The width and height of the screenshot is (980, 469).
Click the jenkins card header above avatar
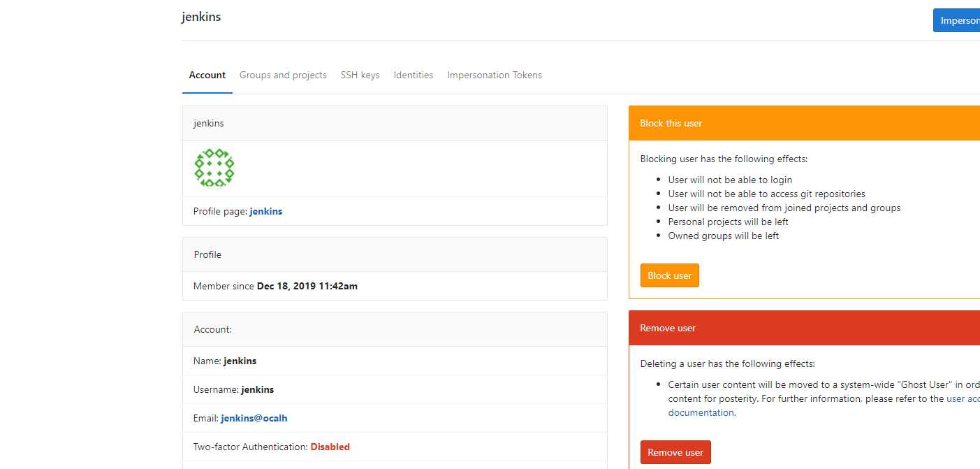point(395,123)
